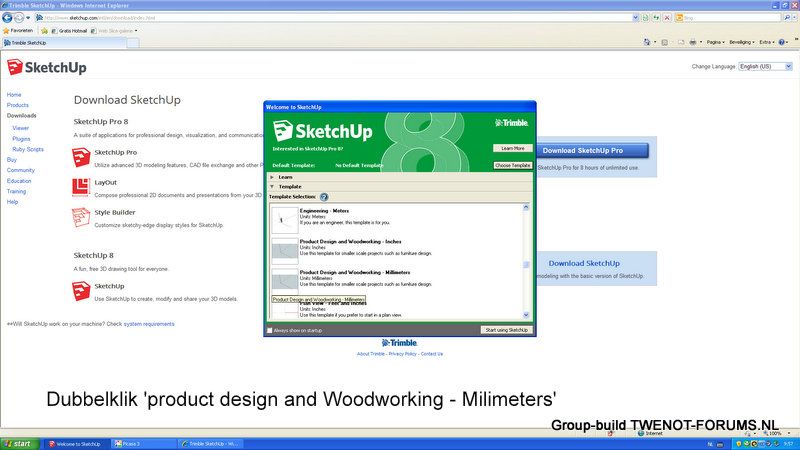Open the Community sidebar link
Image resolution: width=800 pixels, height=450 pixels.
point(21,170)
